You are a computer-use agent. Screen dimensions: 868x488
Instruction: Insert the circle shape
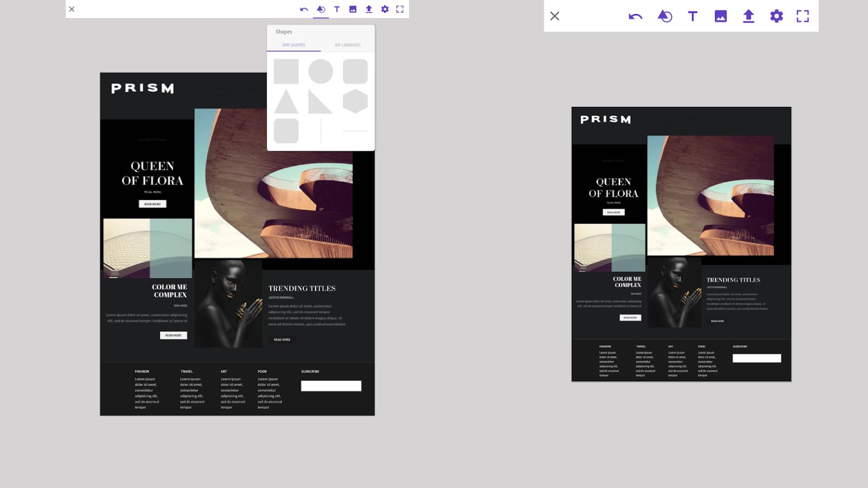coord(320,71)
